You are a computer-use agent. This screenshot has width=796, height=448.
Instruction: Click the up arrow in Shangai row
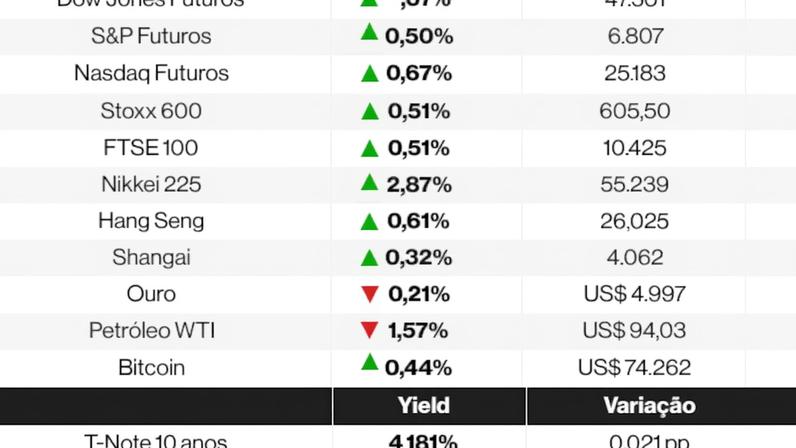point(370,257)
